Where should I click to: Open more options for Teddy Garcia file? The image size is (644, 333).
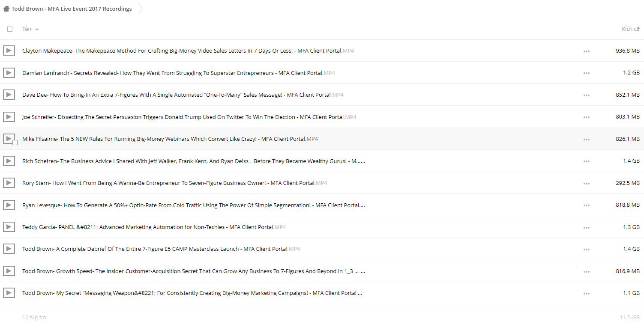click(586, 228)
